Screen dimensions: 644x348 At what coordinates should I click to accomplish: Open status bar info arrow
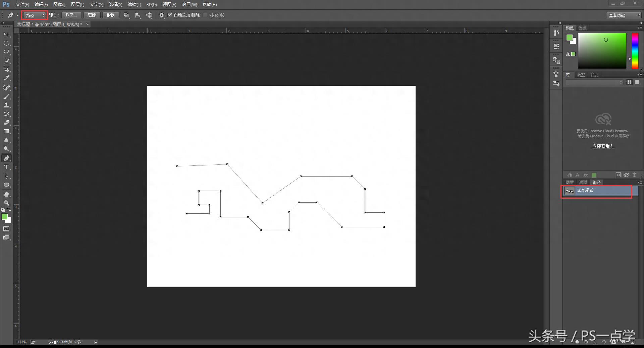(x=95, y=342)
